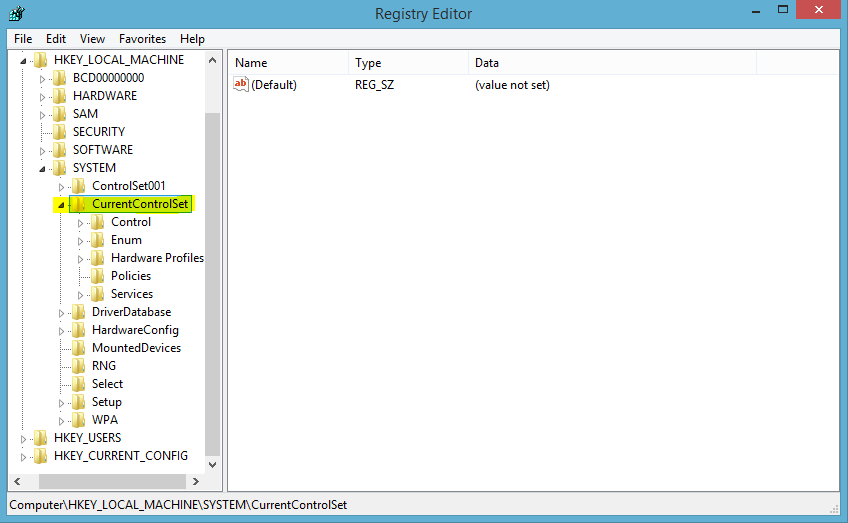Expand the SAM key
The height and width of the screenshot is (523, 848).
click(42, 115)
